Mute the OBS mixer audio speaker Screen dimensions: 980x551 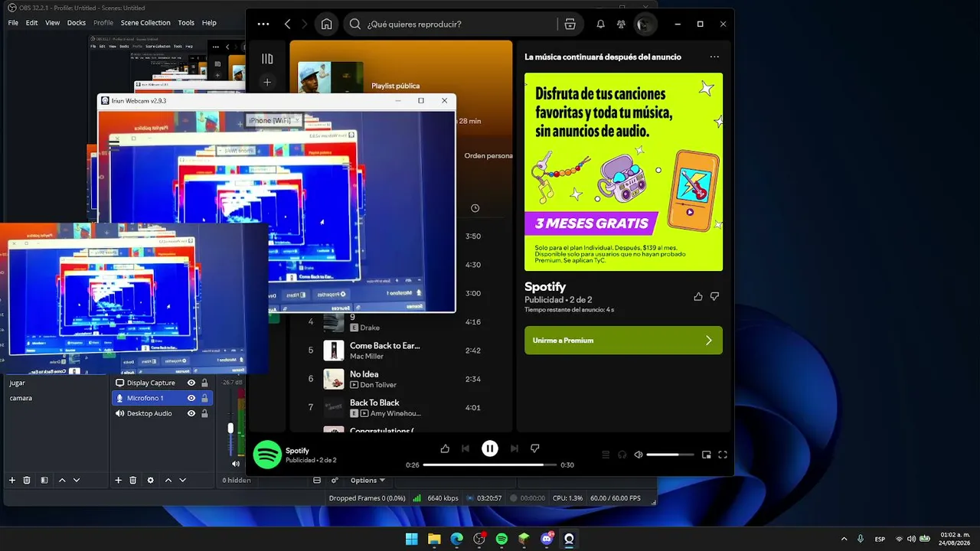pos(236,463)
